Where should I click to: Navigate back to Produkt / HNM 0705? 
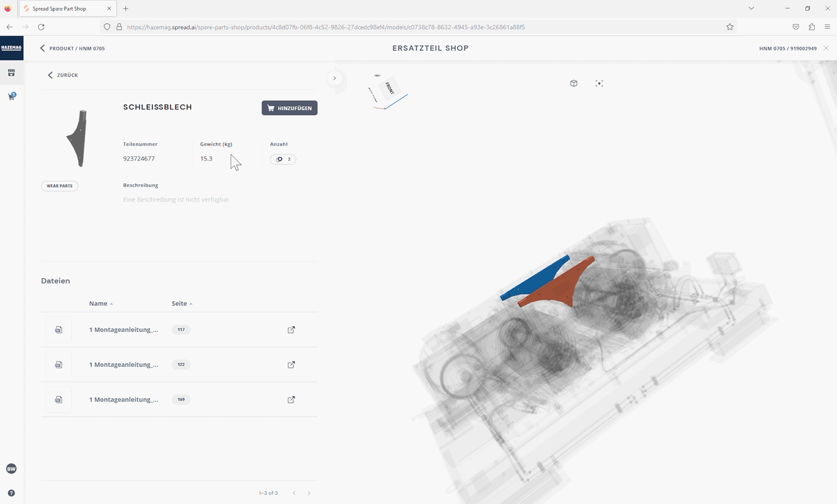72,48
